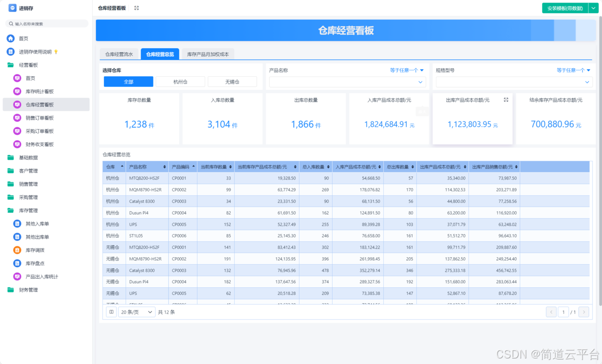This screenshot has width=602, height=364.
Task: Sort the table by 仓库 column
Action: [x=122, y=166]
